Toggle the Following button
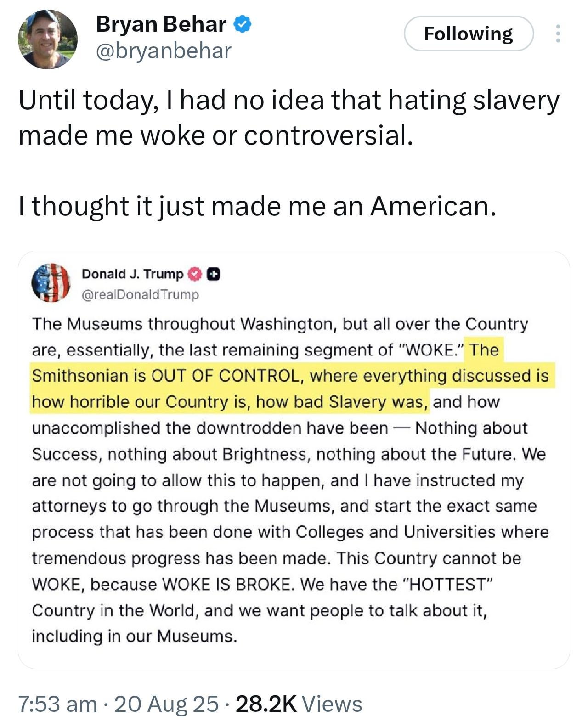Screen dimensions: 588x727 (469, 34)
